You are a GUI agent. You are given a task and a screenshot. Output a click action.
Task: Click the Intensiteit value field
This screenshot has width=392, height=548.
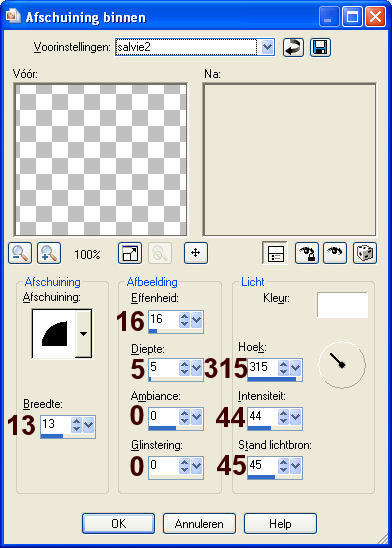(x=262, y=416)
